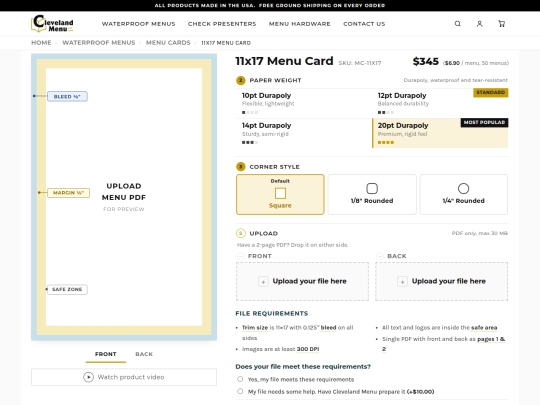Click the play icon beside Watch product video

pos(88,377)
